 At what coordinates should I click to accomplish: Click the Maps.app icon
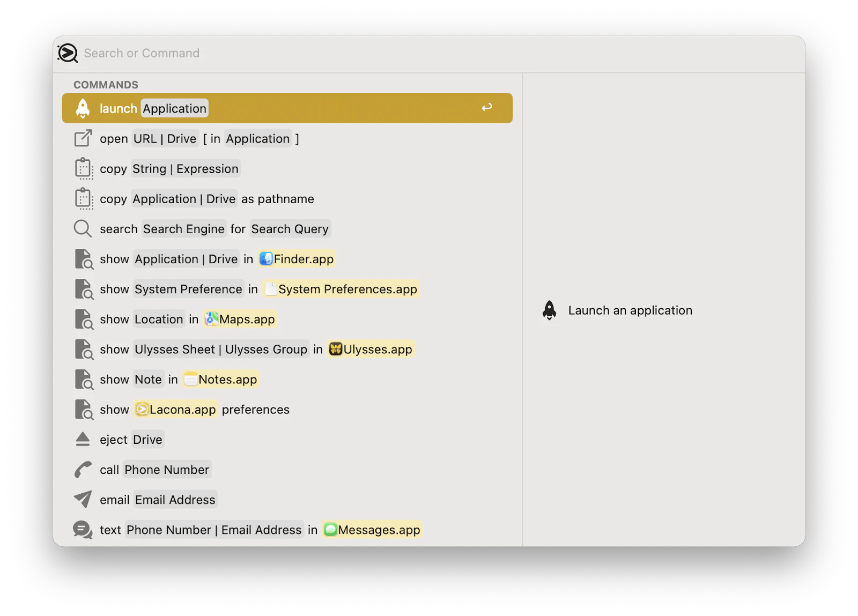click(211, 319)
